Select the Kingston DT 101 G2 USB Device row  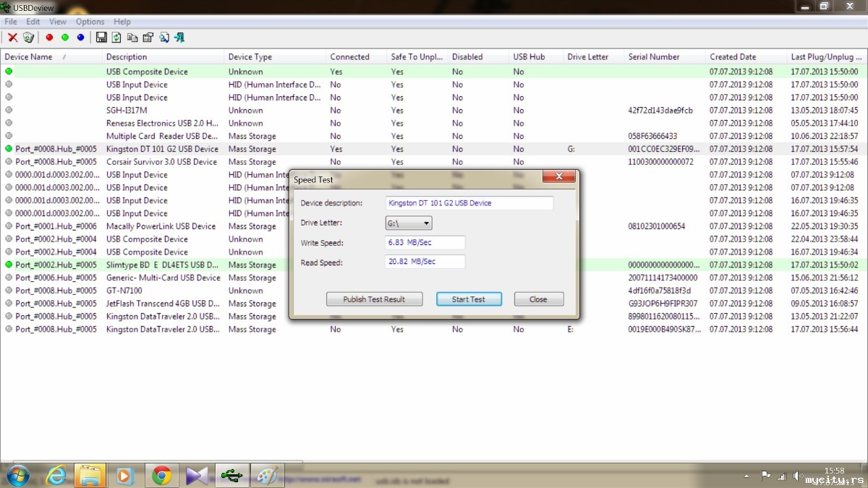pyautogui.click(x=434, y=149)
